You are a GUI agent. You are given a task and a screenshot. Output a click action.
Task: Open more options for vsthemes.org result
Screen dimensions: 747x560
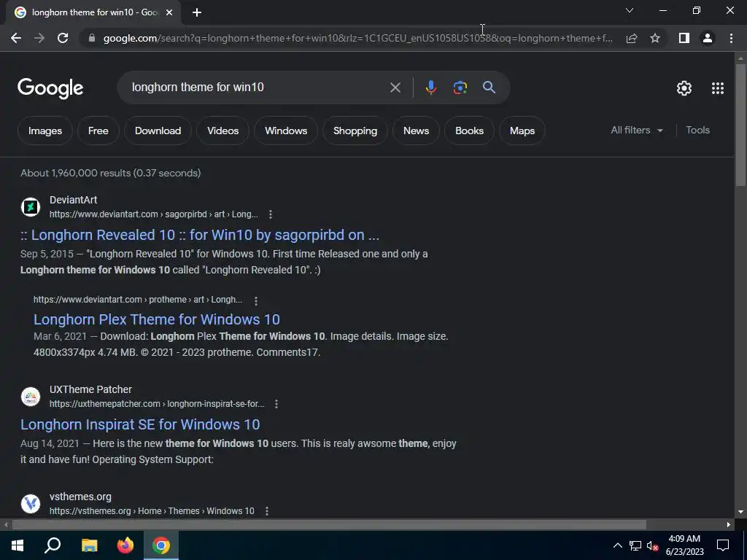[x=267, y=511]
